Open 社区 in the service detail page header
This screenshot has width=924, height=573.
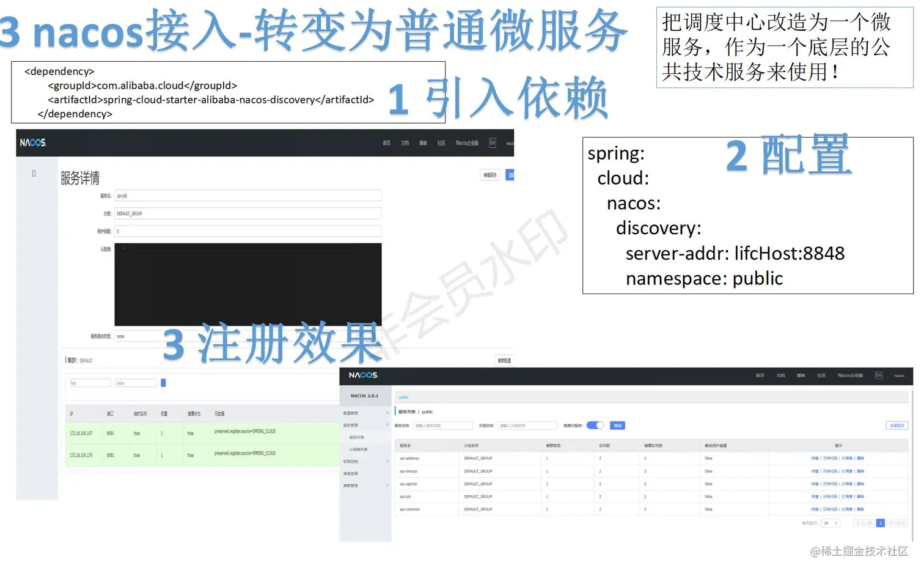(441, 143)
